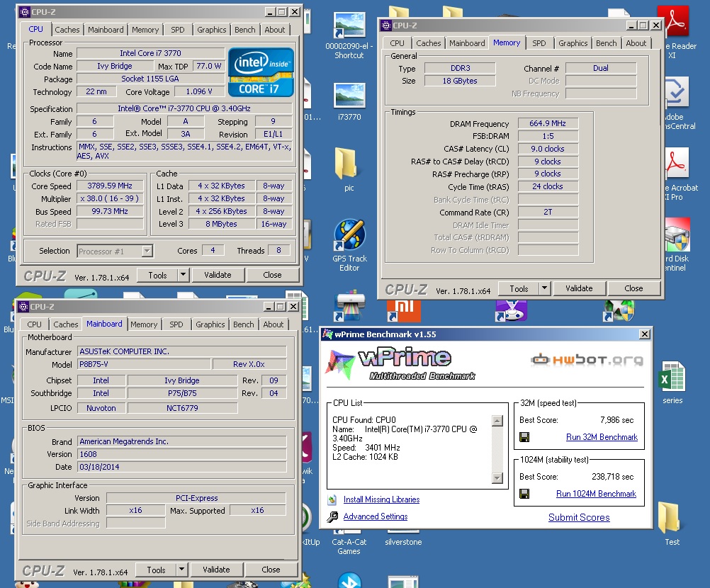Click the LPCIO value NCT6779
The height and width of the screenshot is (588, 710).
click(x=183, y=408)
